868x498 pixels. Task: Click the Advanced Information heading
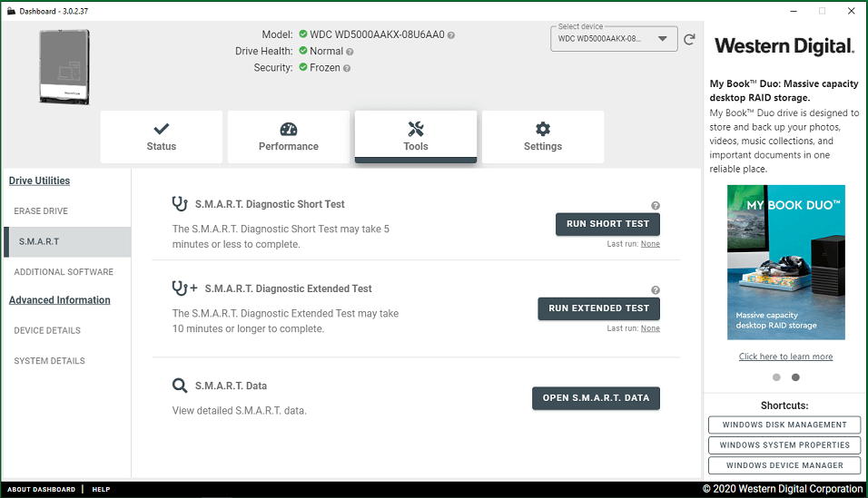(x=60, y=300)
